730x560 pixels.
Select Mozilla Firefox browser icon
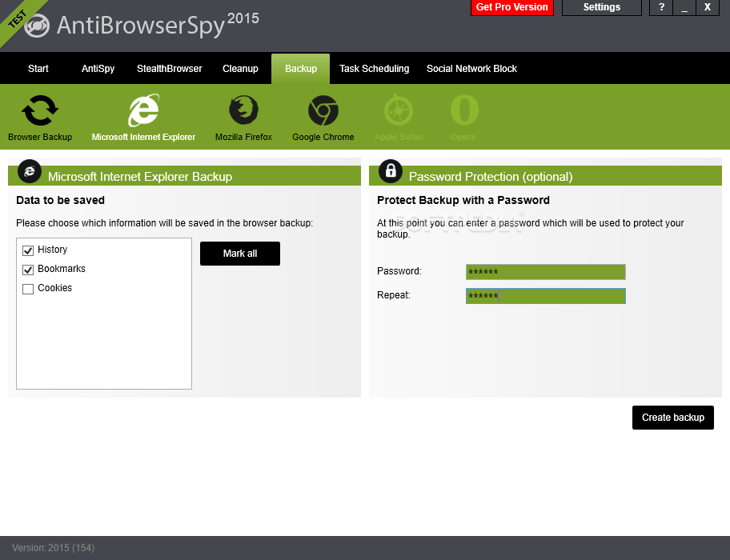(x=243, y=110)
